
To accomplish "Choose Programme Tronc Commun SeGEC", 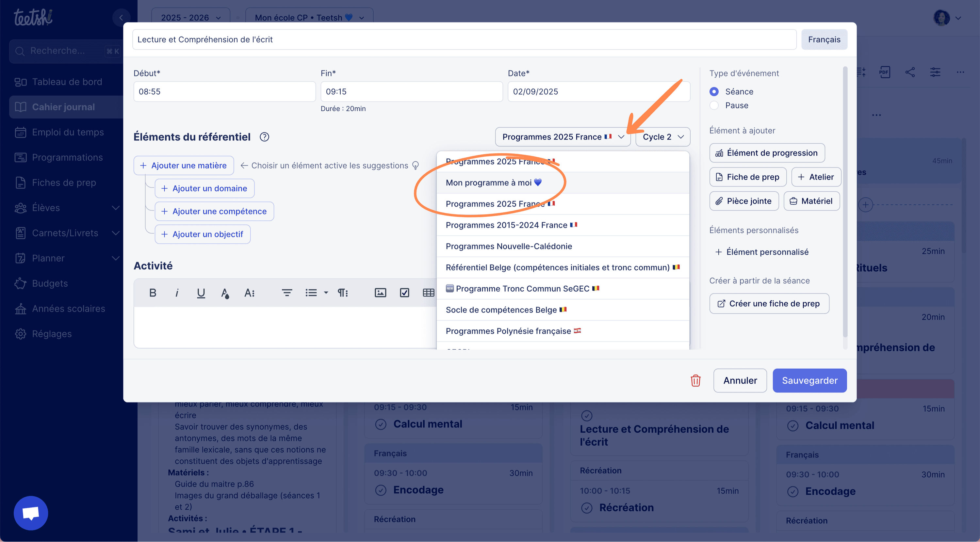I will pos(563,289).
